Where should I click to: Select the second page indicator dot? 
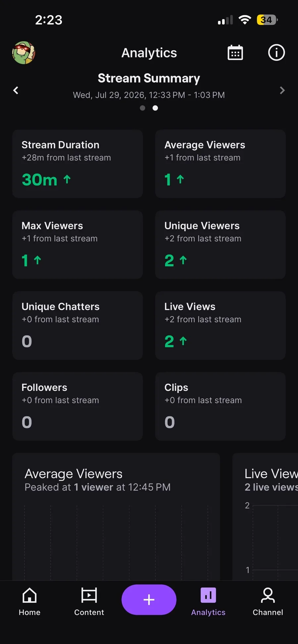pos(155,108)
